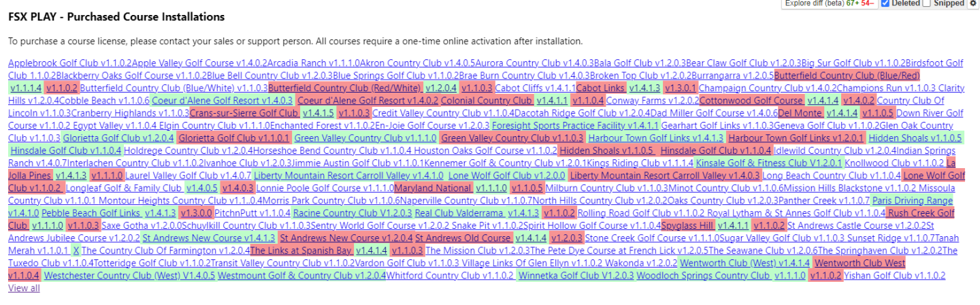The image size is (980, 305).
Task: Open Milburn Country Club v1.1.0.3
Action: pos(606,189)
